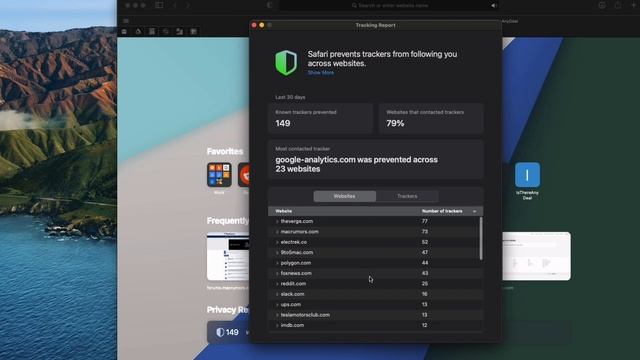This screenshot has width=640, height=360.
Task: Click Safari back navigation arrow
Action: point(175,5)
